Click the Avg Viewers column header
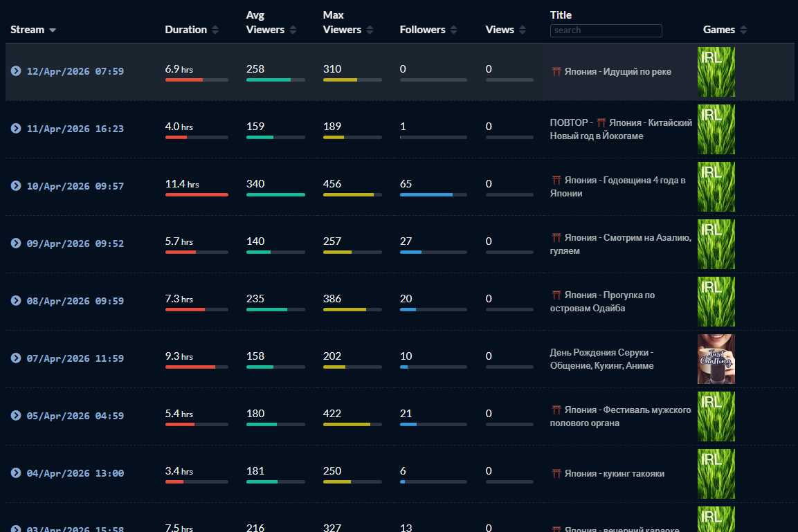 click(265, 22)
